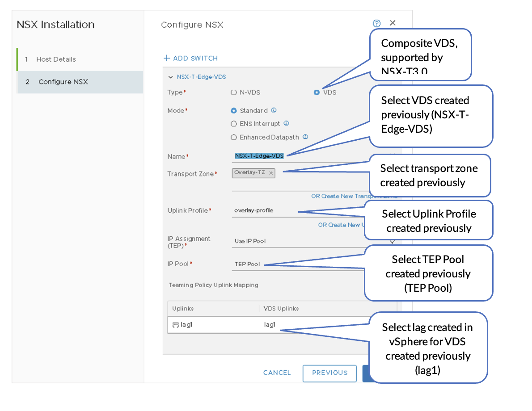Click the Cancel button
The width and height of the screenshot is (532, 411).
277,373
